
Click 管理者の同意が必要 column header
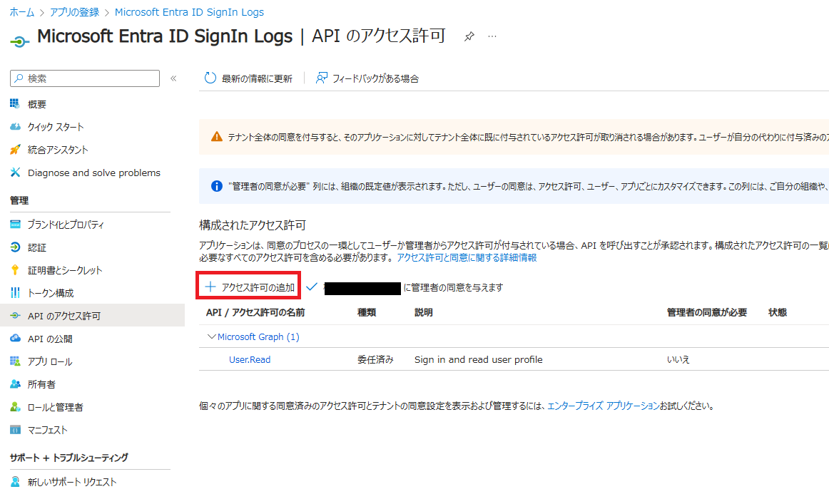point(707,312)
